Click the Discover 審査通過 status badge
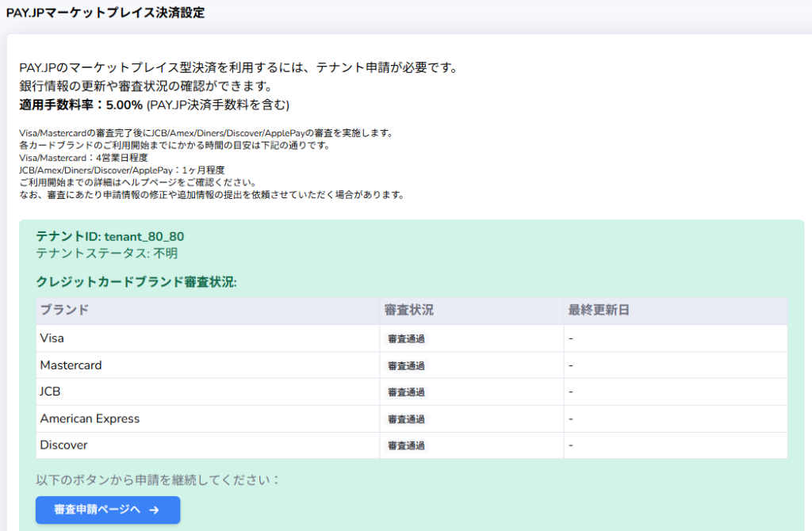Viewport: 812px width, 531px height. point(406,446)
